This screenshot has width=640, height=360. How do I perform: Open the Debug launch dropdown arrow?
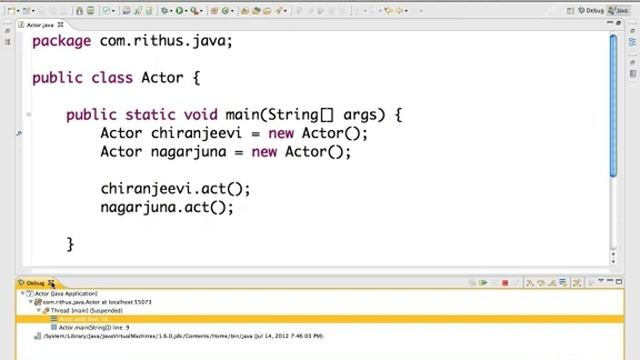(171, 11)
